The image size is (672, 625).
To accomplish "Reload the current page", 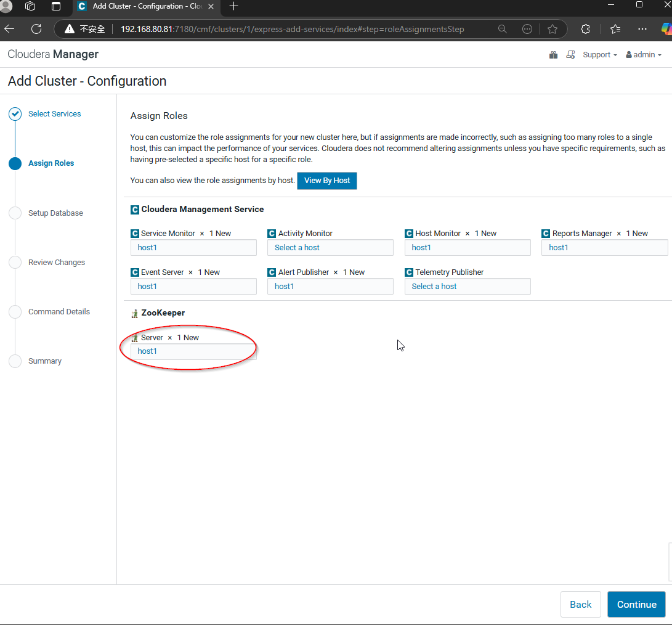I will [x=36, y=29].
